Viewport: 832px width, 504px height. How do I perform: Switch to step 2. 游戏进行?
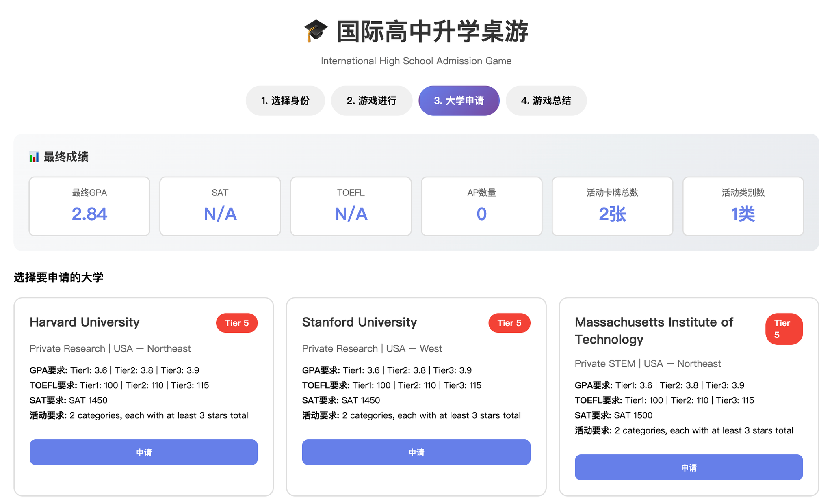(x=371, y=100)
